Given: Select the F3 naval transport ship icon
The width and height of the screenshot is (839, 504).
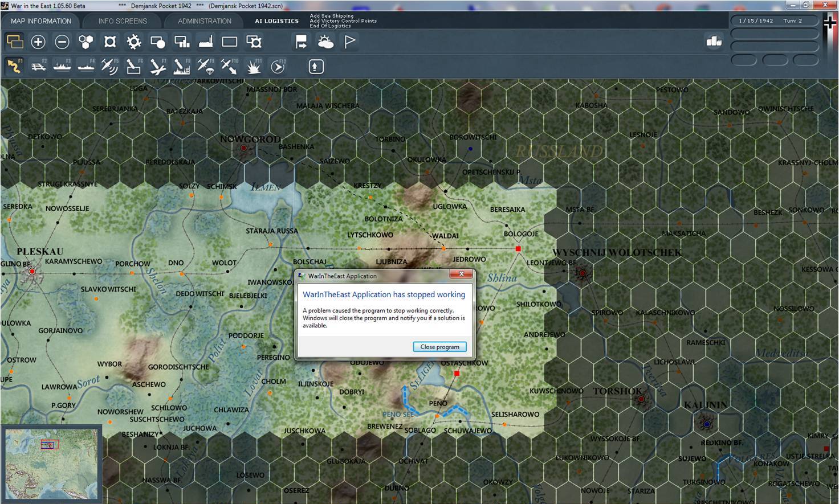Looking at the screenshot, I should [62, 67].
